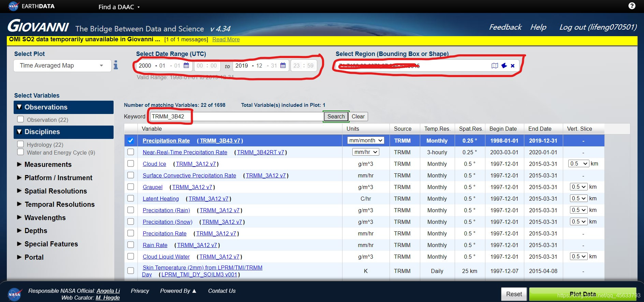Open the Read More message link
Image resolution: width=644 pixels, height=302 pixels.
point(226,40)
